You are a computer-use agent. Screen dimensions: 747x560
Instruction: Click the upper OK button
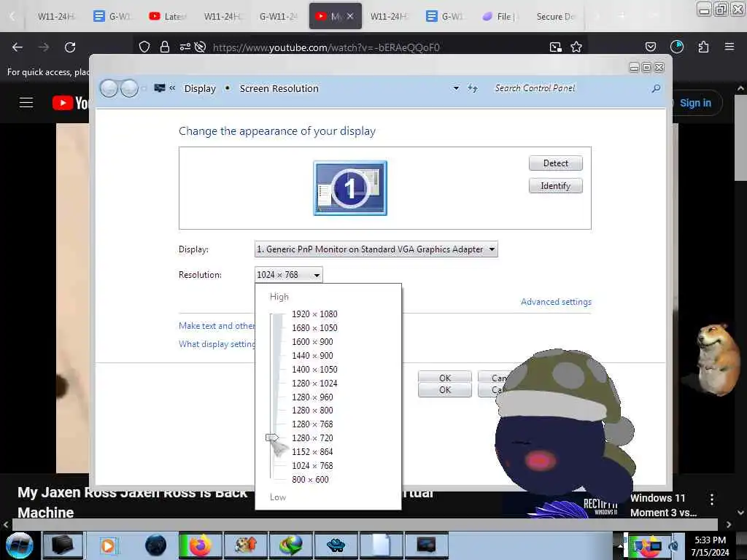point(445,378)
